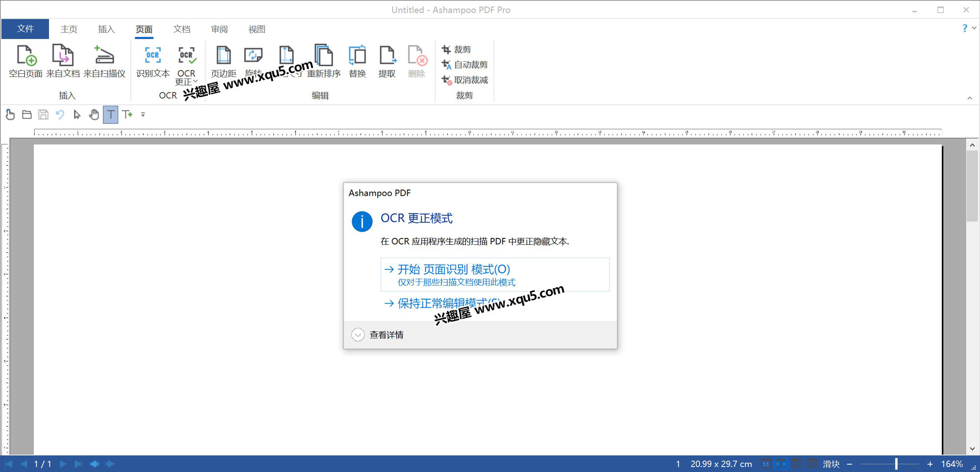Viewport: 980px width, 472px height.
Task: Select the 页面 ribbon tab
Action: [x=144, y=29]
